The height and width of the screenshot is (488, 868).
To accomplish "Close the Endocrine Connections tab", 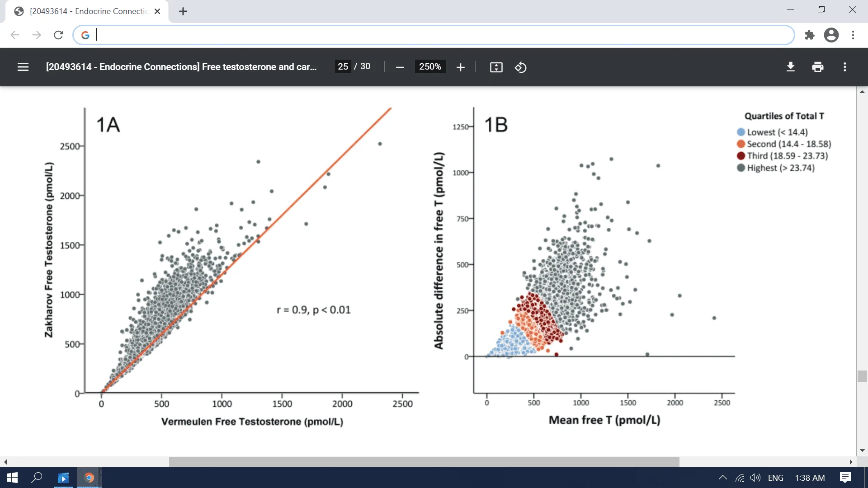I will [157, 11].
